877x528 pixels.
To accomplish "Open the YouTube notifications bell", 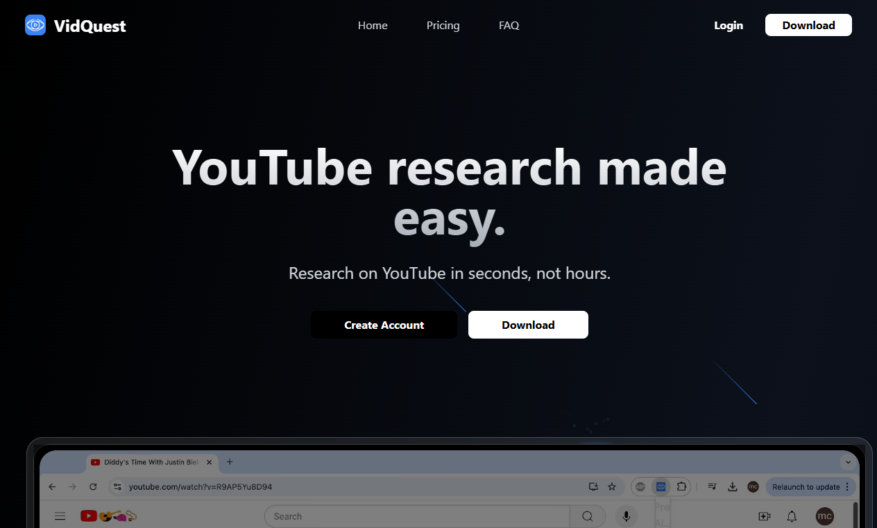I will [x=792, y=516].
